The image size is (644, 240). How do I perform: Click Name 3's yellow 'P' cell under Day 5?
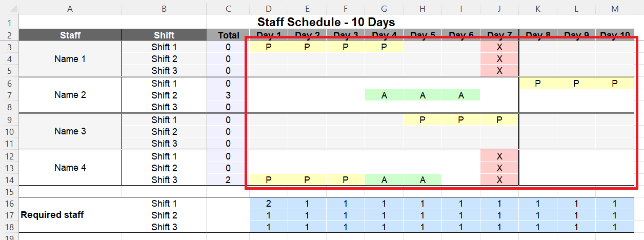click(x=422, y=119)
